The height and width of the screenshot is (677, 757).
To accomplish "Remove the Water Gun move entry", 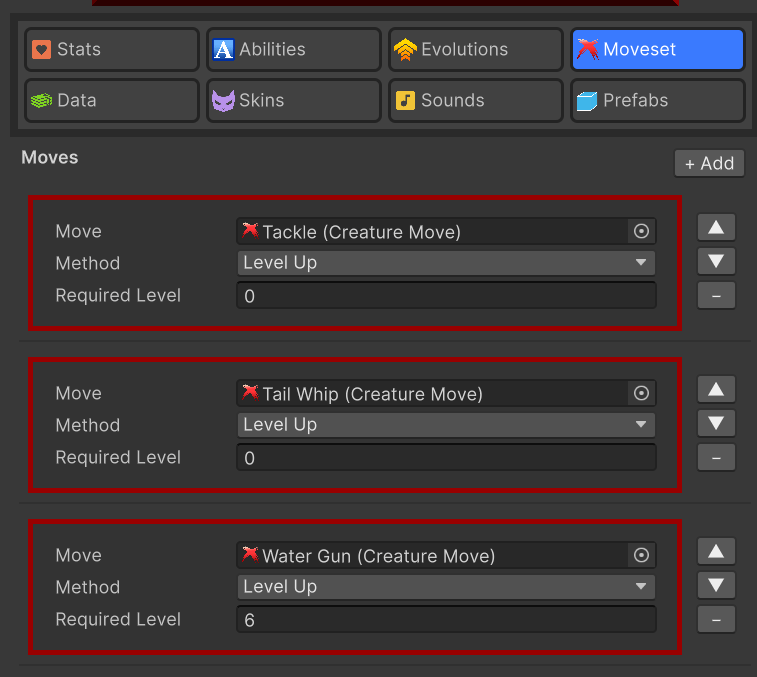I will 715,619.
